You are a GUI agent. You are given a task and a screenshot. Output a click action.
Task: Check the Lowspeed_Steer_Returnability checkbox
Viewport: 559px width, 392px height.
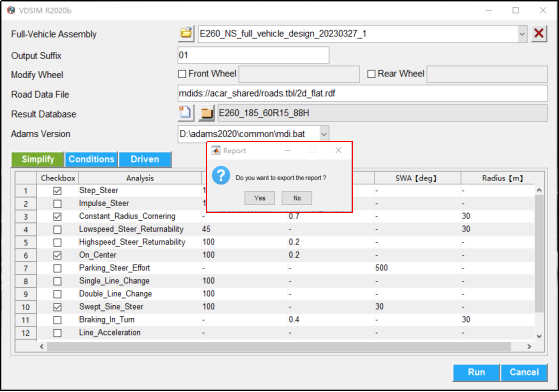coord(57,229)
